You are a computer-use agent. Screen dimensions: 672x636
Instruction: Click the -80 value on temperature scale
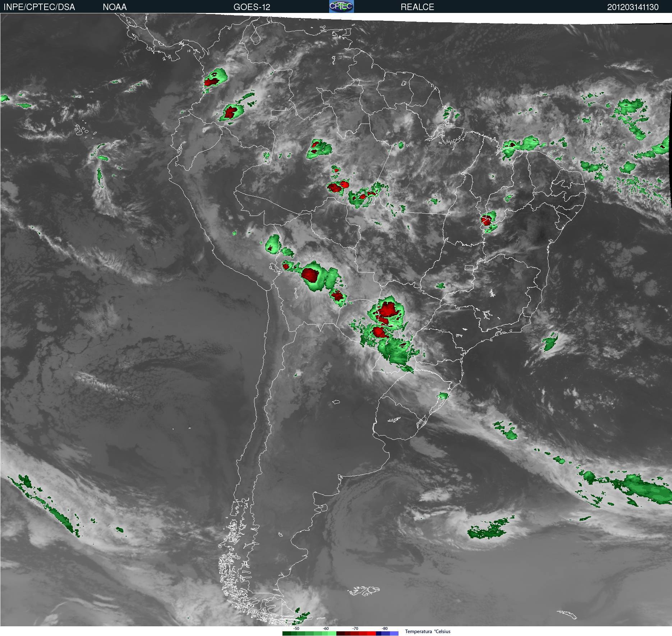click(385, 628)
